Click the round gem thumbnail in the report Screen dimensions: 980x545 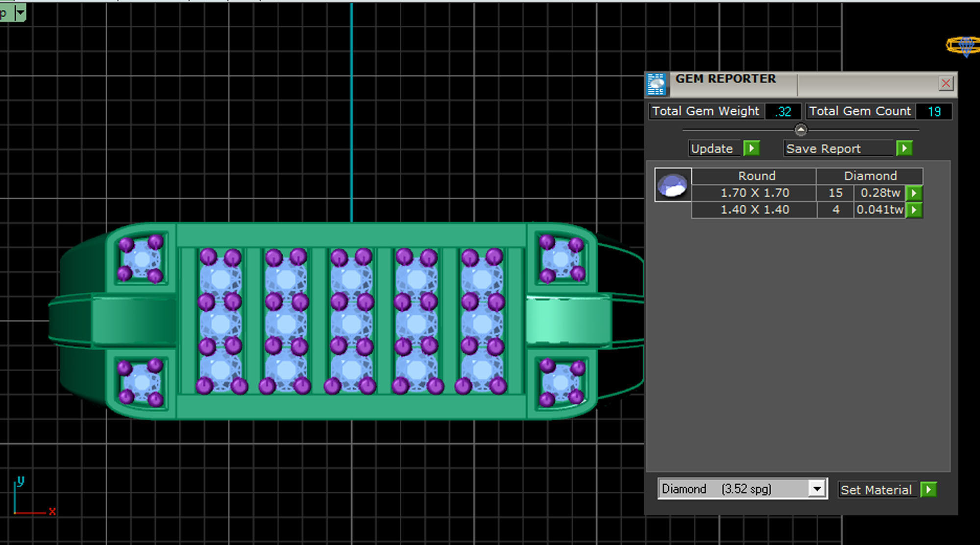(x=673, y=185)
